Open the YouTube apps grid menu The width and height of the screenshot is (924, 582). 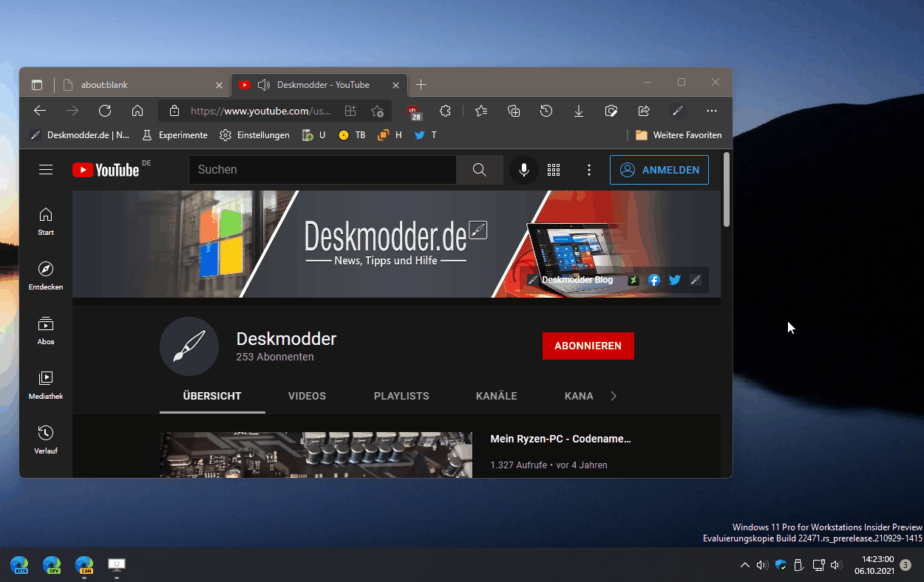click(x=554, y=170)
